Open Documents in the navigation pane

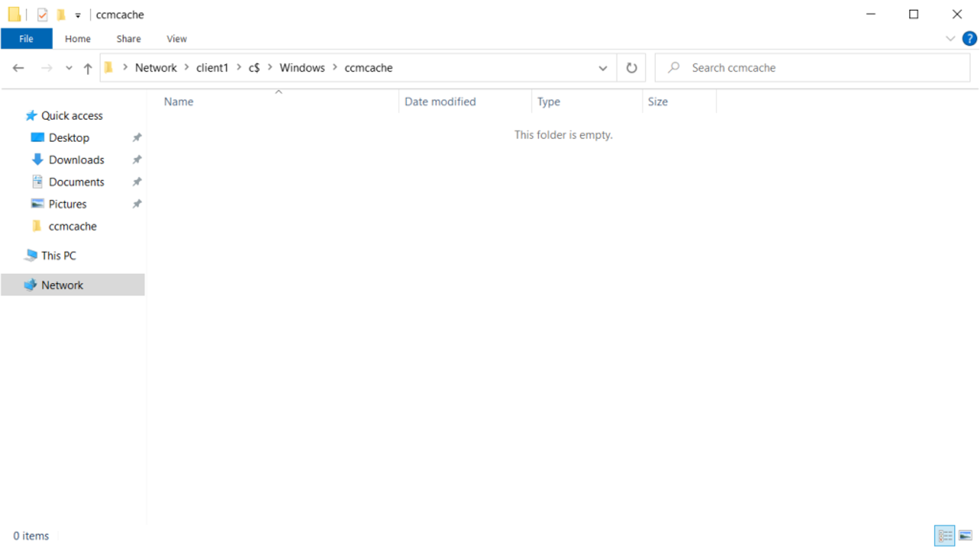point(76,182)
